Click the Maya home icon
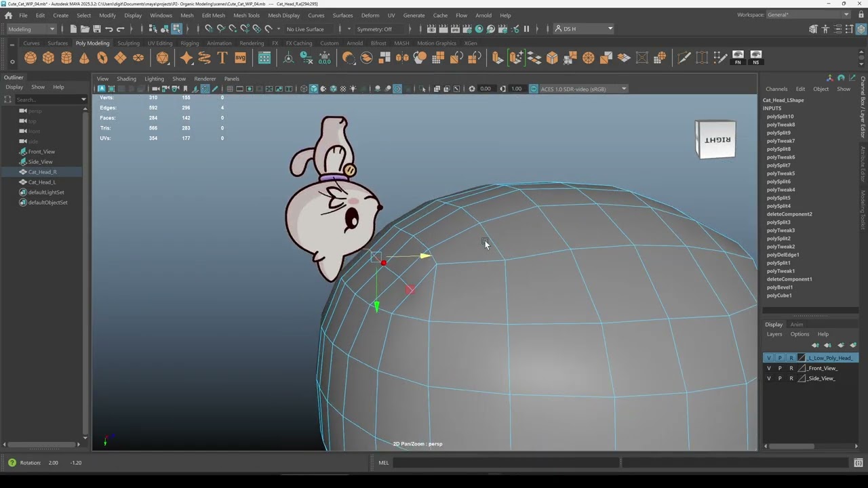Viewport: 868px width, 488px height. [x=8, y=15]
